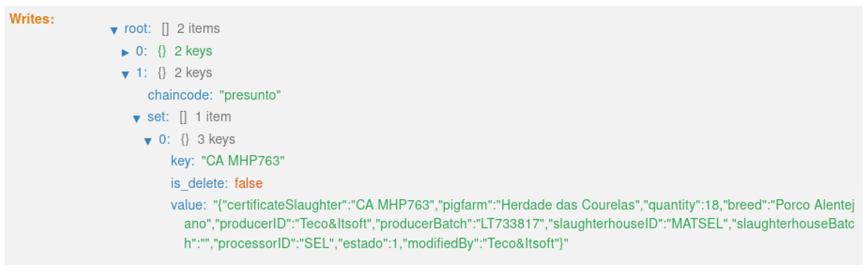The width and height of the screenshot is (868, 272).
Task: Select the root node label
Action: [137, 29]
